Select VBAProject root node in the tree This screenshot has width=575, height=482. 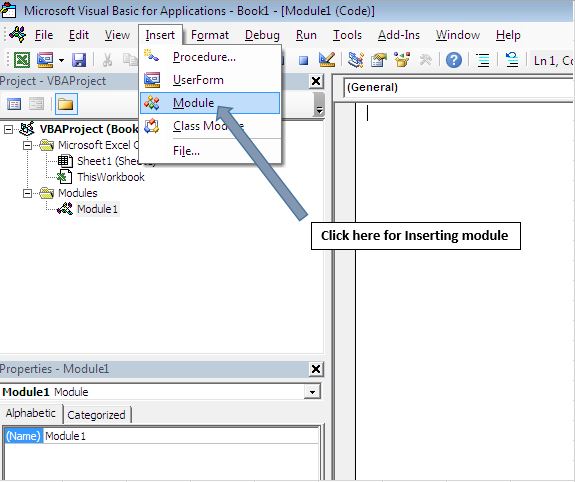79,129
